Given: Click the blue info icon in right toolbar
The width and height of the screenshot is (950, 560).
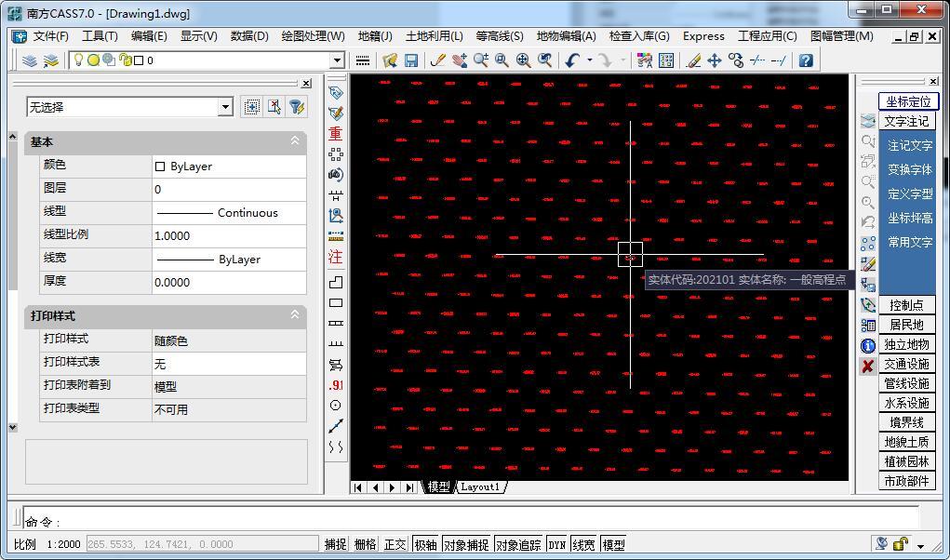Looking at the screenshot, I should pyautogui.click(x=867, y=345).
